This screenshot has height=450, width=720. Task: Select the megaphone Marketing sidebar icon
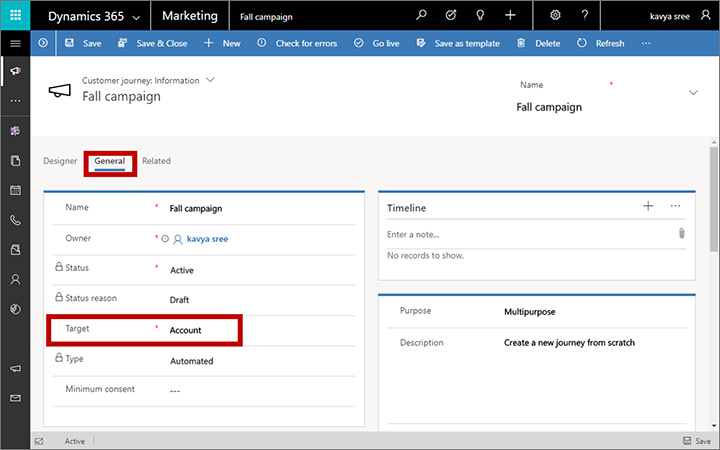click(16, 71)
